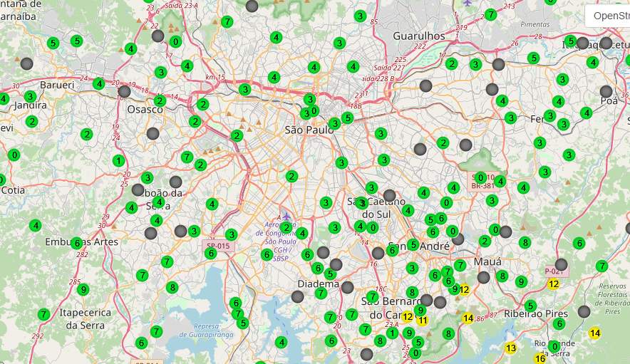Image resolution: width=630 pixels, height=364 pixels.
Task: Click green 0 marker on the BR-381 shield
Action: [480, 177]
